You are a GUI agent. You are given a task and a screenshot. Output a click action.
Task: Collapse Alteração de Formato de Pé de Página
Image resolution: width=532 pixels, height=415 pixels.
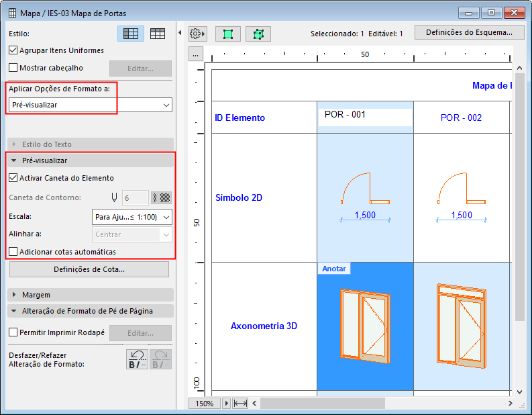(91, 311)
